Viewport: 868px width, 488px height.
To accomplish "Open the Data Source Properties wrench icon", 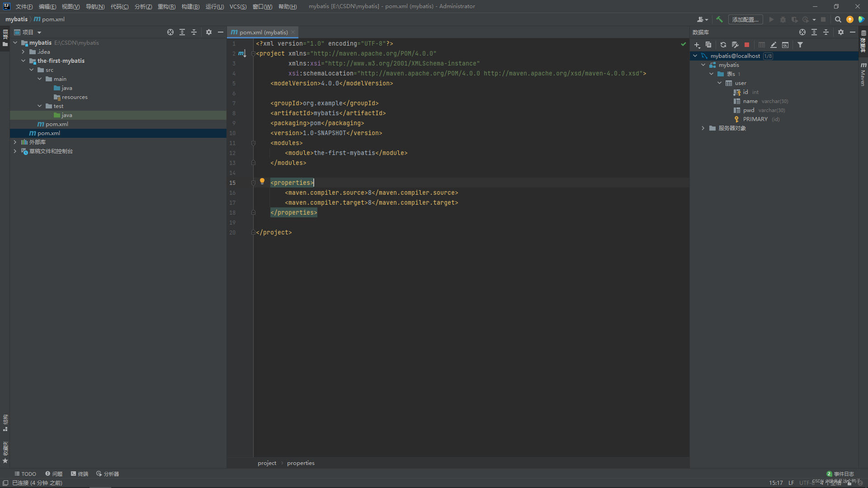I will (735, 45).
